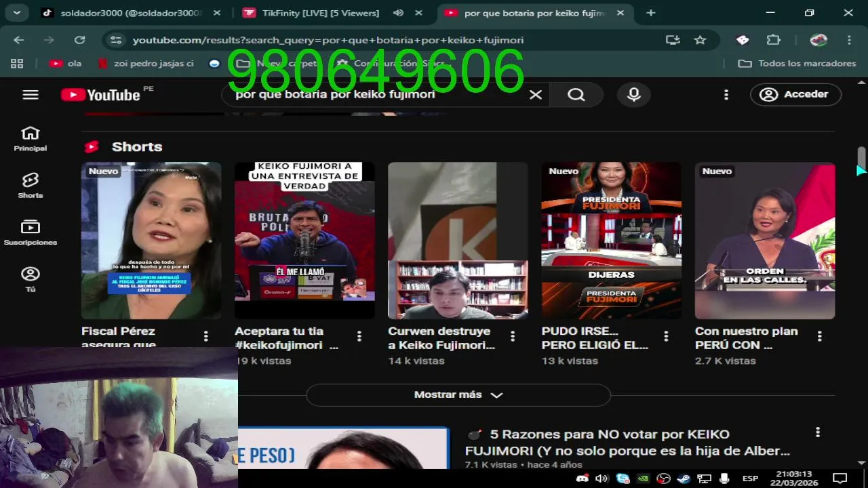Open the YouTube settings three-dot menu
868x488 pixels.
pos(726,95)
